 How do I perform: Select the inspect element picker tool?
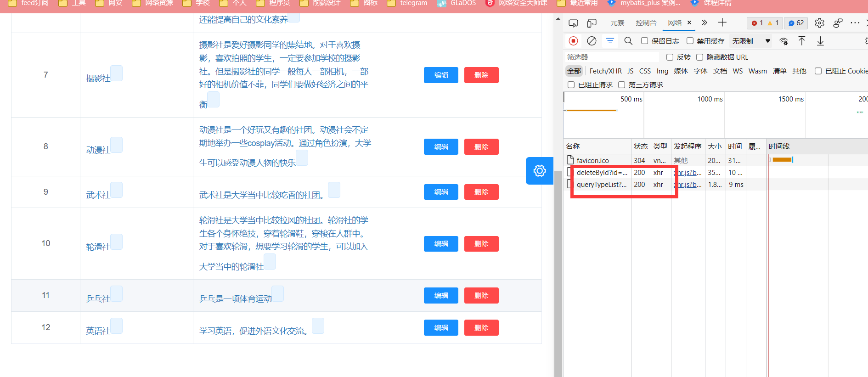(573, 23)
